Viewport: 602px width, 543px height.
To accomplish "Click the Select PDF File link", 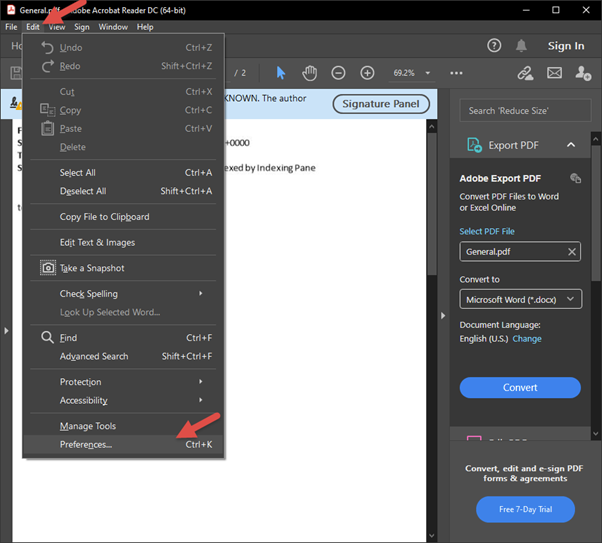I will [x=487, y=231].
